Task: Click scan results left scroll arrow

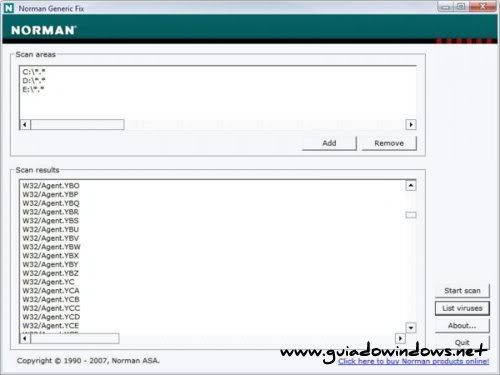Action: (x=25, y=339)
